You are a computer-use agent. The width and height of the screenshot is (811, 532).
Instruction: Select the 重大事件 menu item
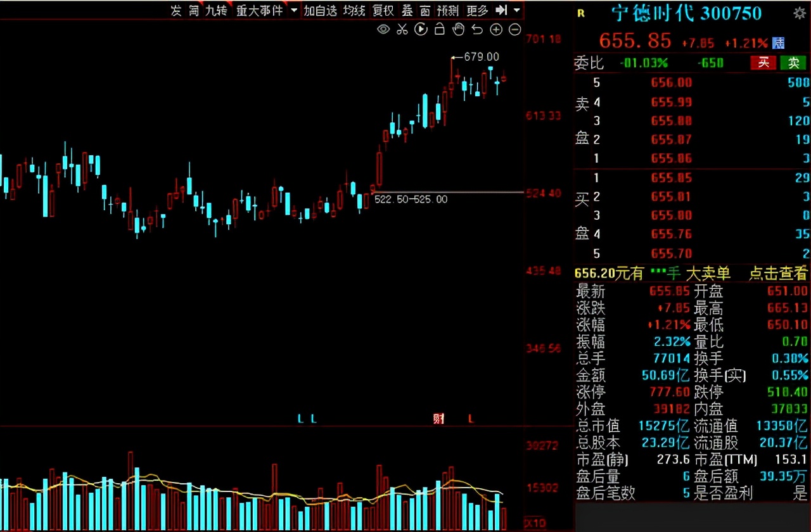coord(259,11)
